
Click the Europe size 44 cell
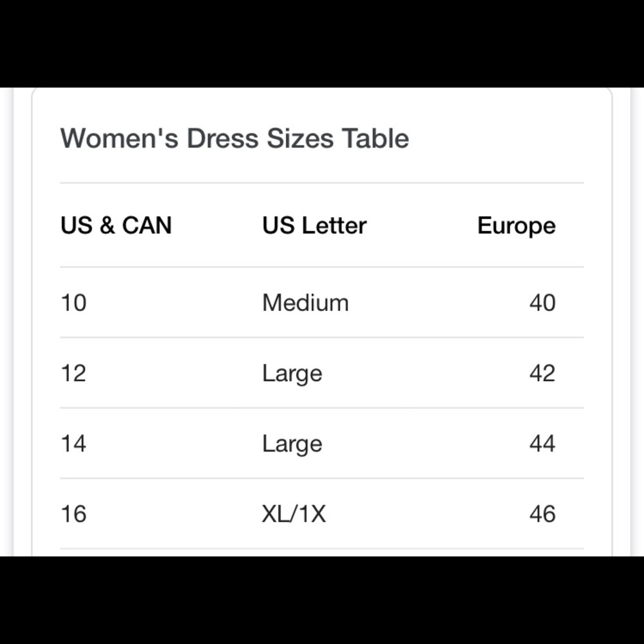tap(542, 444)
